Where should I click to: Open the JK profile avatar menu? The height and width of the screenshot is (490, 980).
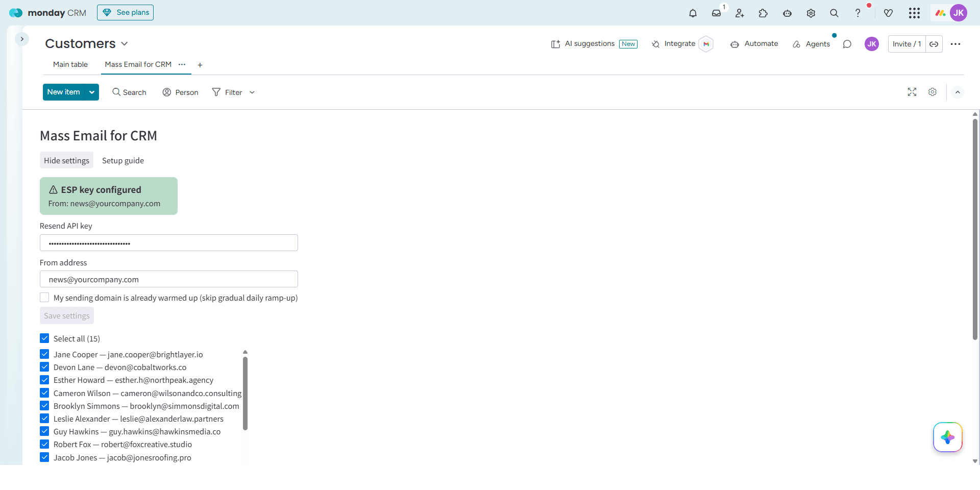[959, 13]
